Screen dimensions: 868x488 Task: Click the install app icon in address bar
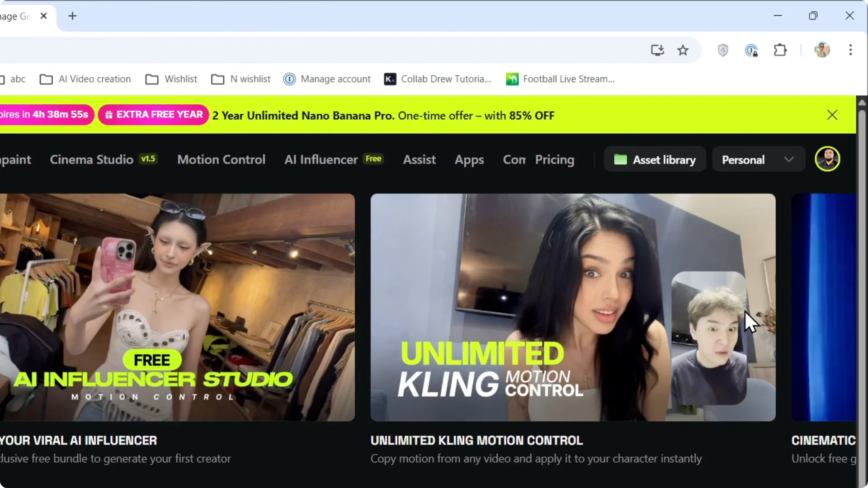click(657, 50)
